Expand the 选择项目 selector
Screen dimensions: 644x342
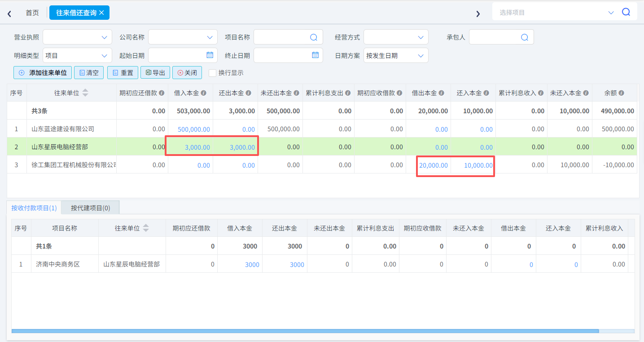pos(611,13)
